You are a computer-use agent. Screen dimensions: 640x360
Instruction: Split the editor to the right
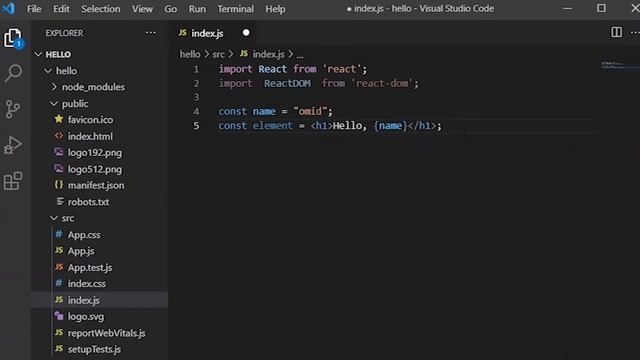tap(616, 32)
